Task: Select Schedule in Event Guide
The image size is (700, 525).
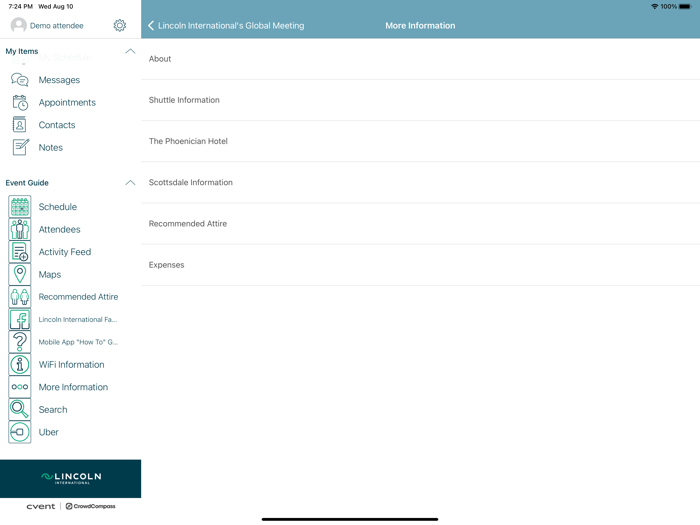Action: coord(58,207)
